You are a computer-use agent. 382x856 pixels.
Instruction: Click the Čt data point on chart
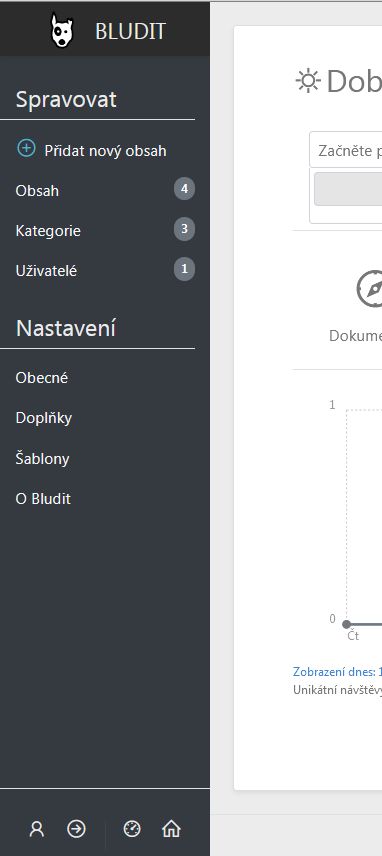point(346,624)
